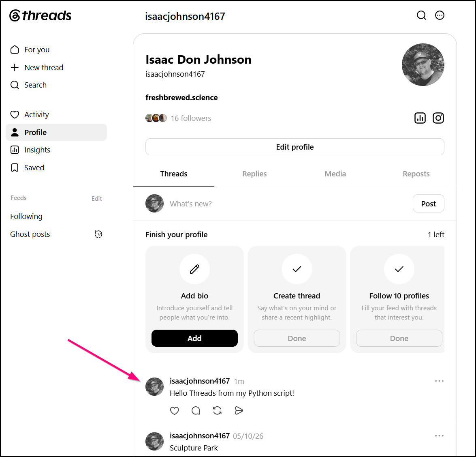Open the linked Instagram icon
476x457 pixels.
tap(438, 118)
